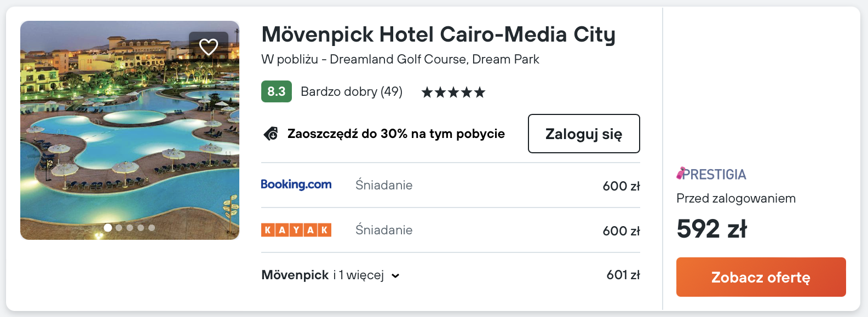Screen dimensions: 868x317
Task: Select the second photo carousel dot
Action: coord(119,228)
